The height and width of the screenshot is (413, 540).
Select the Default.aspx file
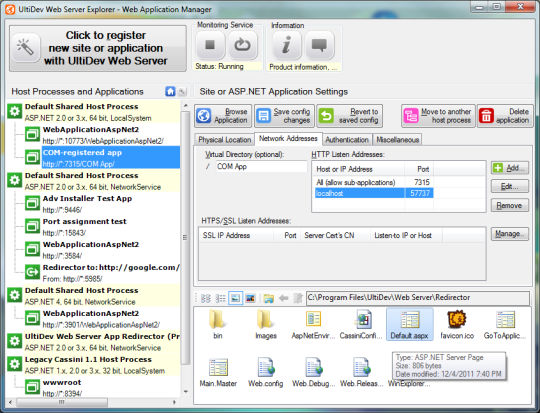pyautogui.click(x=409, y=324)
